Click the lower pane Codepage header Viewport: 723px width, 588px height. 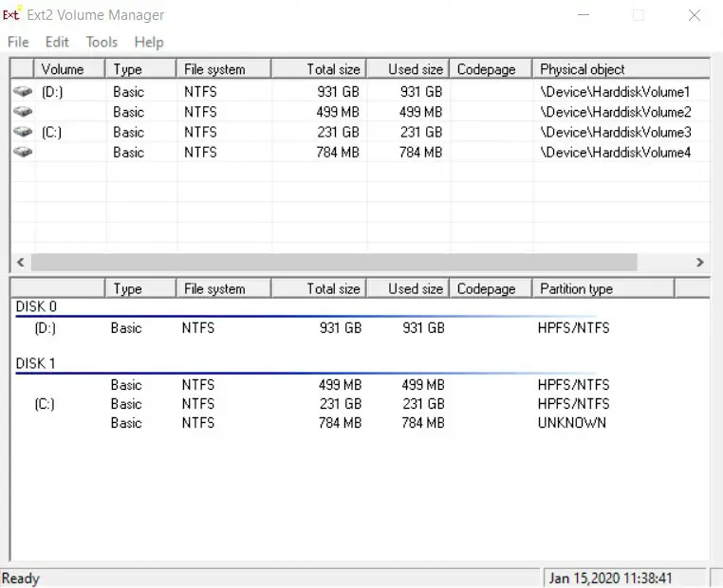491,288
